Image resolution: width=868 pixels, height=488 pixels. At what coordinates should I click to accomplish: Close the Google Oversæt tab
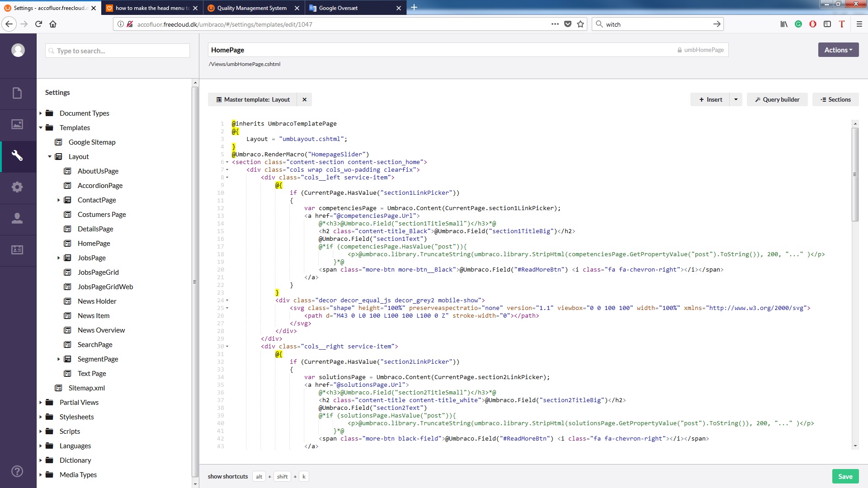click(398, 8)
